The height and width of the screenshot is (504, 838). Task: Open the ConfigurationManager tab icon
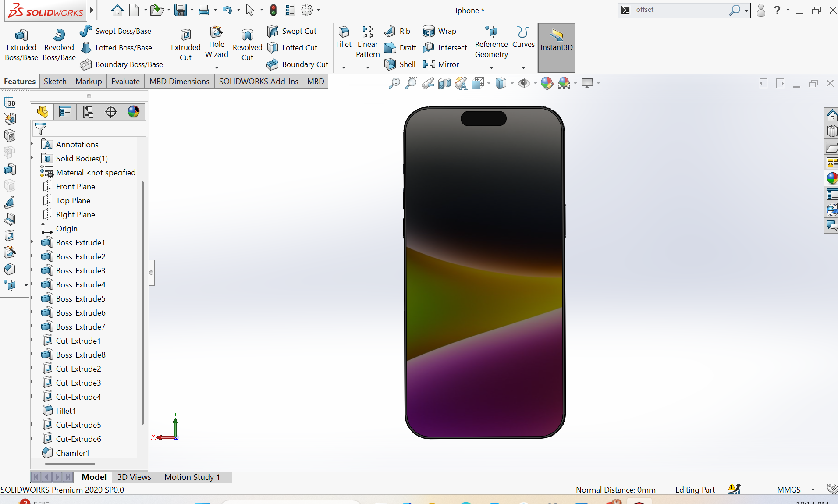(x=88, y=112)
